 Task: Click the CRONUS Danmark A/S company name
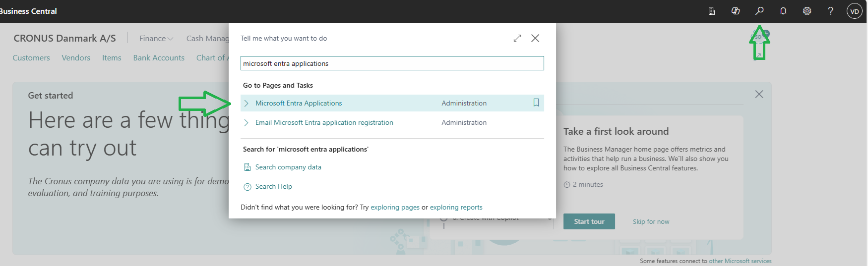tap(64, 38)
